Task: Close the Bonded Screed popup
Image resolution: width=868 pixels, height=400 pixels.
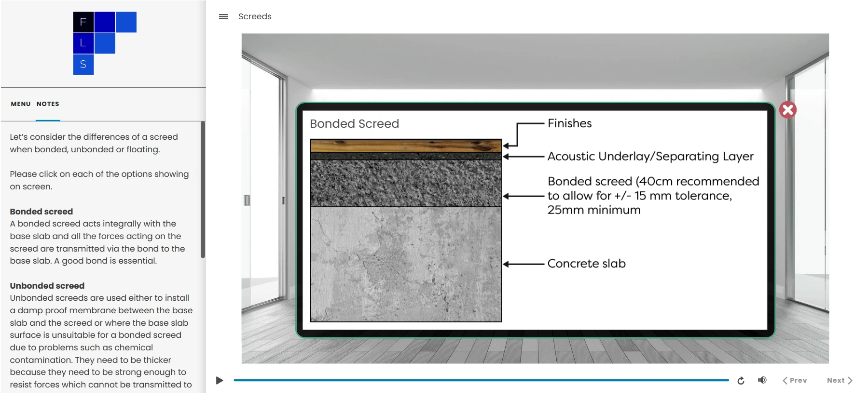Action: click(787, 110)
